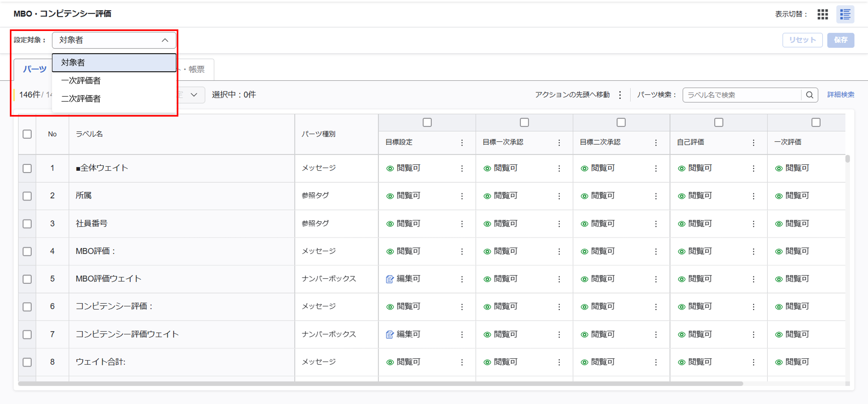Image resolution: width=868 pixels, height=404 pixels.
Task: Open the パーツ tab
Action: coord(34,69)
